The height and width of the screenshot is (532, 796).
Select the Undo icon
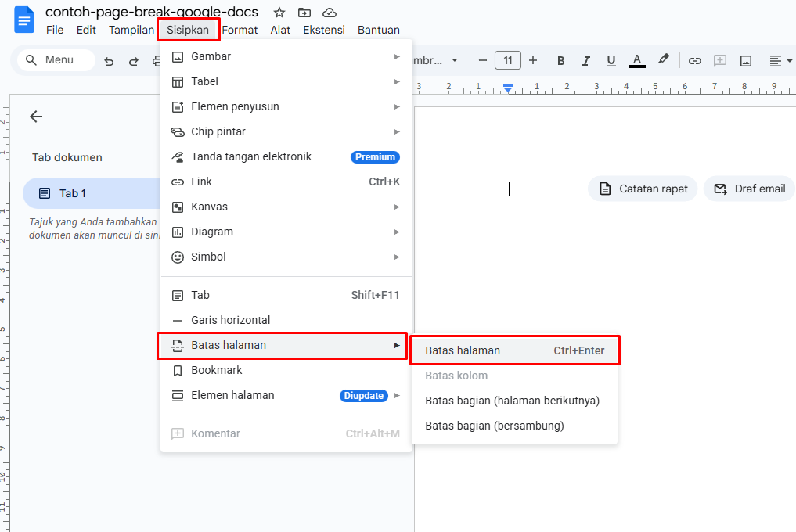point(109,60)
